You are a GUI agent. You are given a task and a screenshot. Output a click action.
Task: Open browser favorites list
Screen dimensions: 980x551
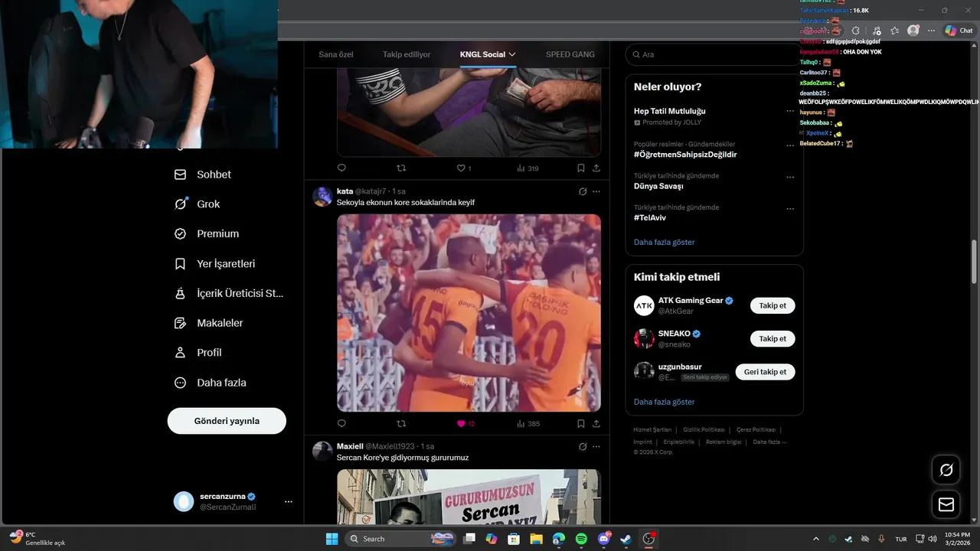(x=894, y=31)
